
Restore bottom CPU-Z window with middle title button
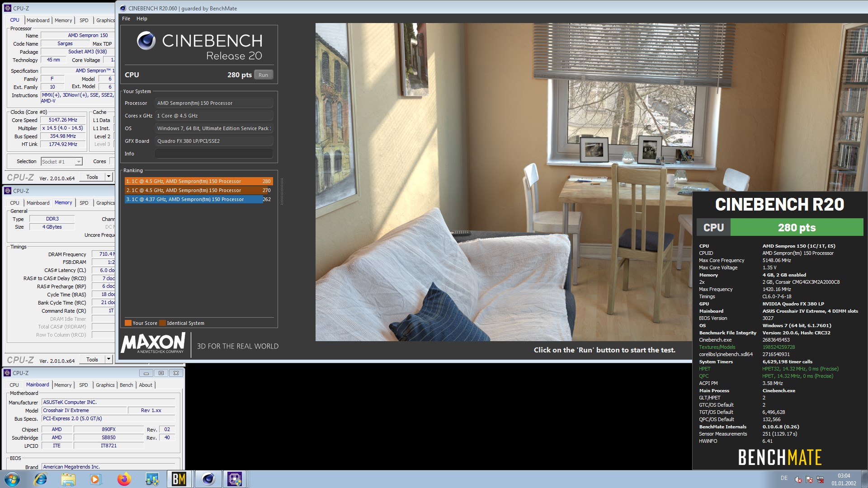click(161, 373)
